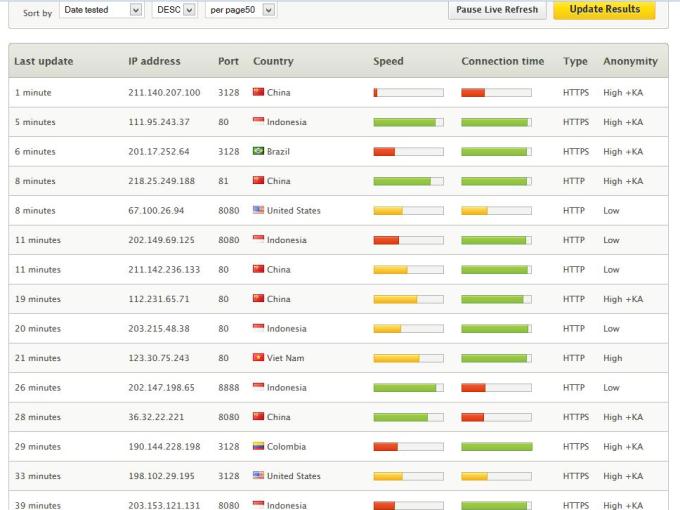Click Indonesia flag for 203.215.48.38
680x510 pixels.
[258, 327]
